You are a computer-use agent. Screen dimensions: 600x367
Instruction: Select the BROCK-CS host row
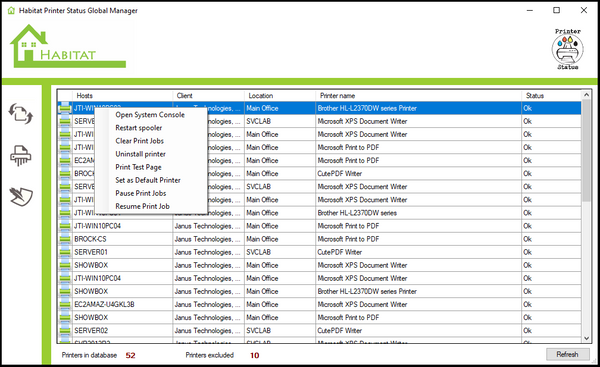320,239
